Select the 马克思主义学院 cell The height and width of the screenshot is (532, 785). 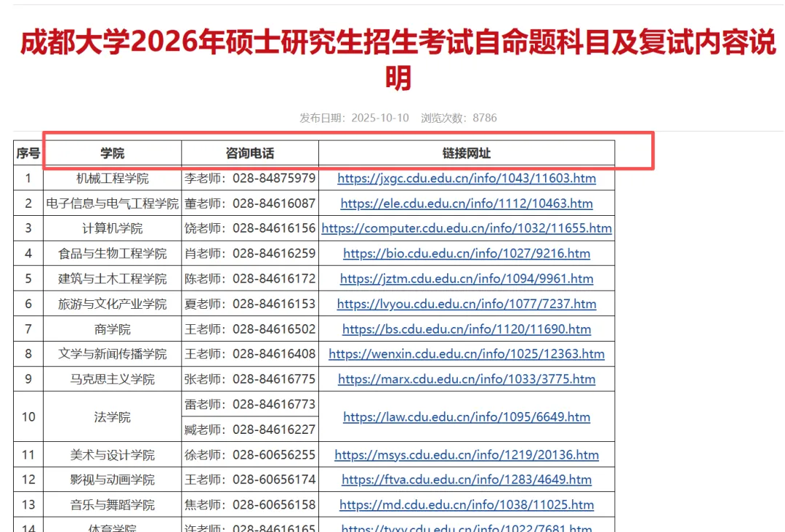pos(112,379)
